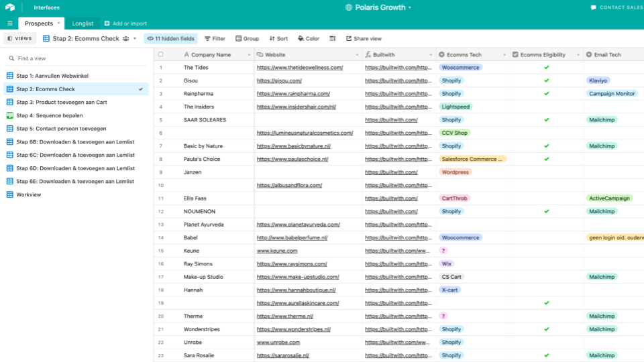Uncheck Ecomms Eligibility for Wonderstripes
644x362 pixels.
point(547,329)
